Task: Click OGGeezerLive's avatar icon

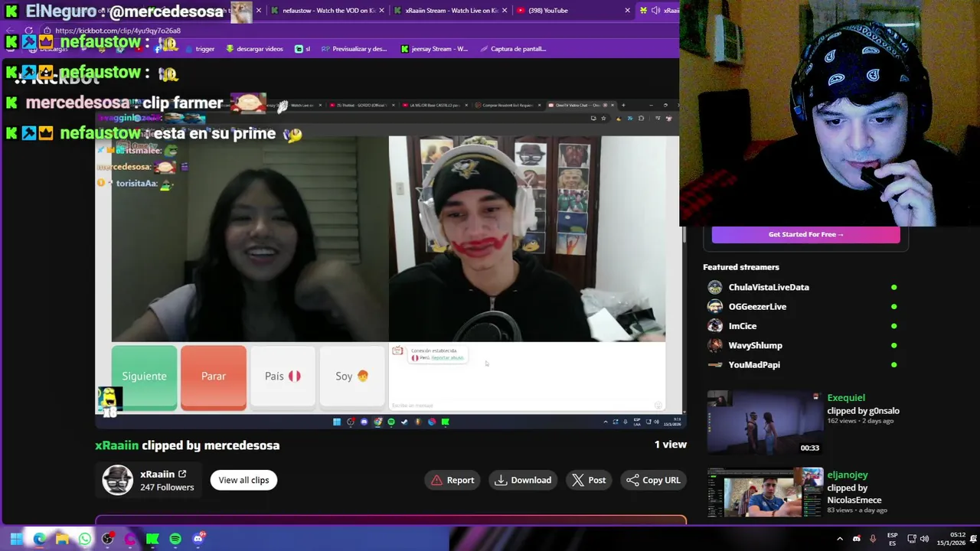Action: coord(714,306)
